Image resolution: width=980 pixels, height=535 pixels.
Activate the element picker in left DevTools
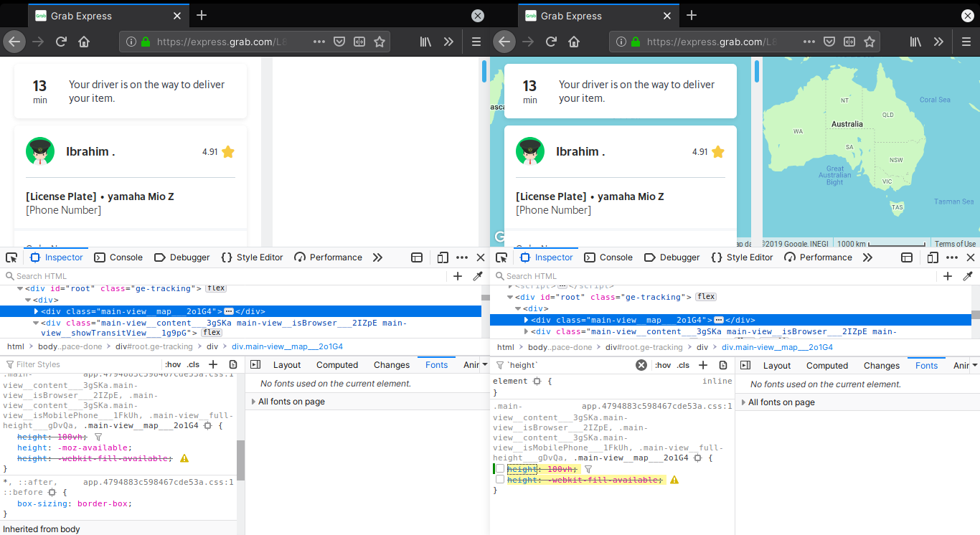[x=11, y=257]
